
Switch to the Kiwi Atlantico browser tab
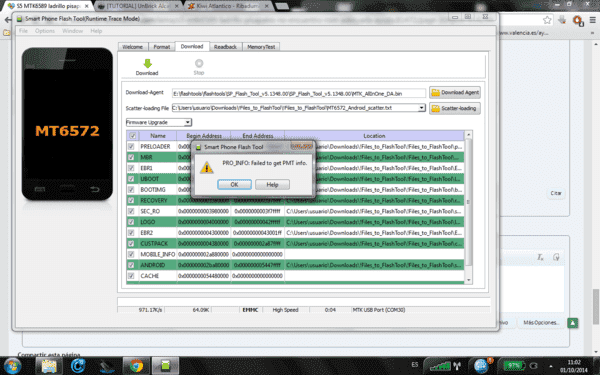click(x=228, y=6)
